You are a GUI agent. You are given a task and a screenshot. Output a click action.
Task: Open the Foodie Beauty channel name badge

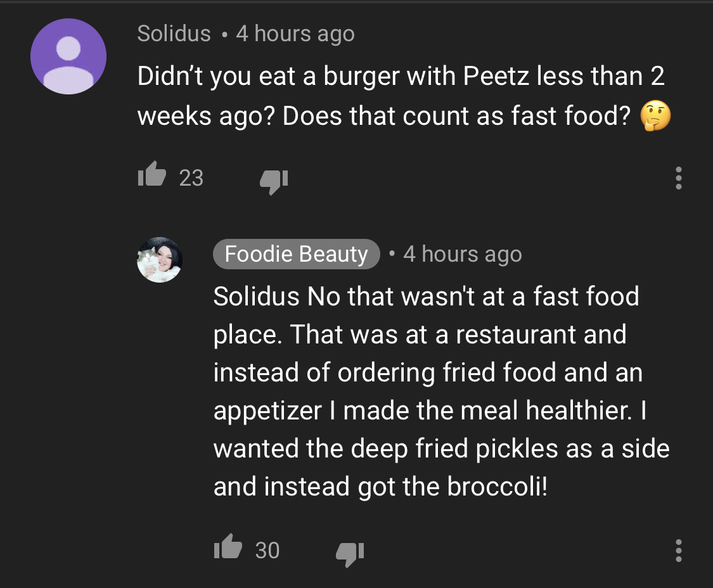pyautogui.click(x=297, y=253)
